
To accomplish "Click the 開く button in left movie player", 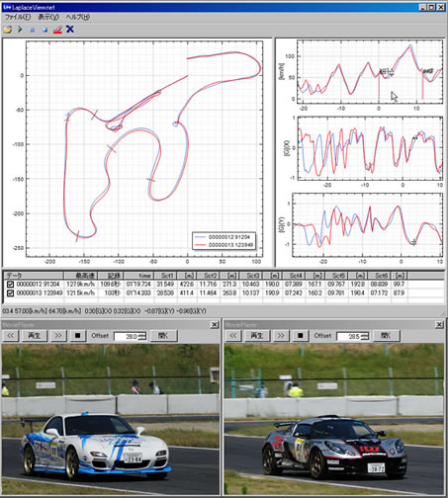I will point(164,336).
